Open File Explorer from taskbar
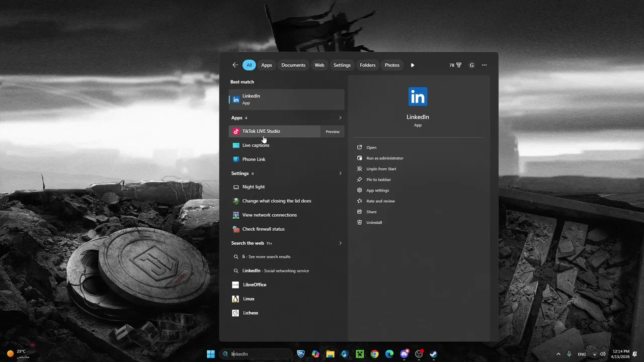 click(x=330, y=354)
